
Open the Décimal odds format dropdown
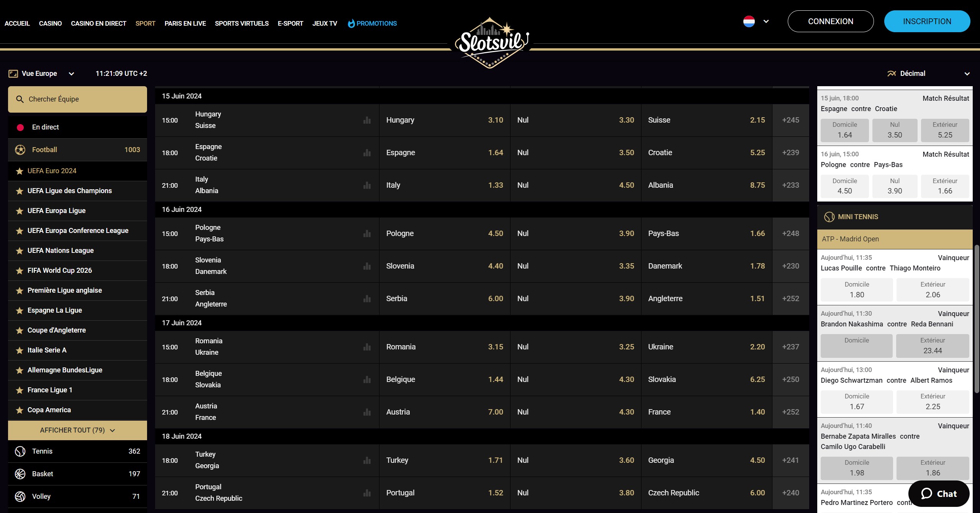pyautogui.click(x=928, y=74)
